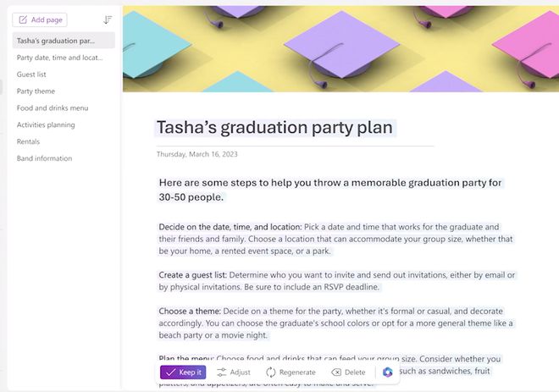Image resolution: width=559 pixels, height=392 pixels.
Task: Go to the Party theme page
Action: 36,91
